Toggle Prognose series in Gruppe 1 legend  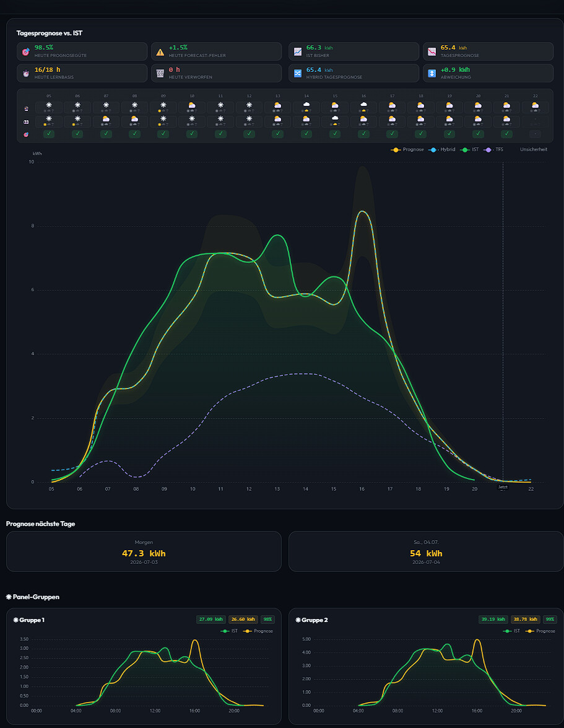pyautogui.click(x=258, y=631)
